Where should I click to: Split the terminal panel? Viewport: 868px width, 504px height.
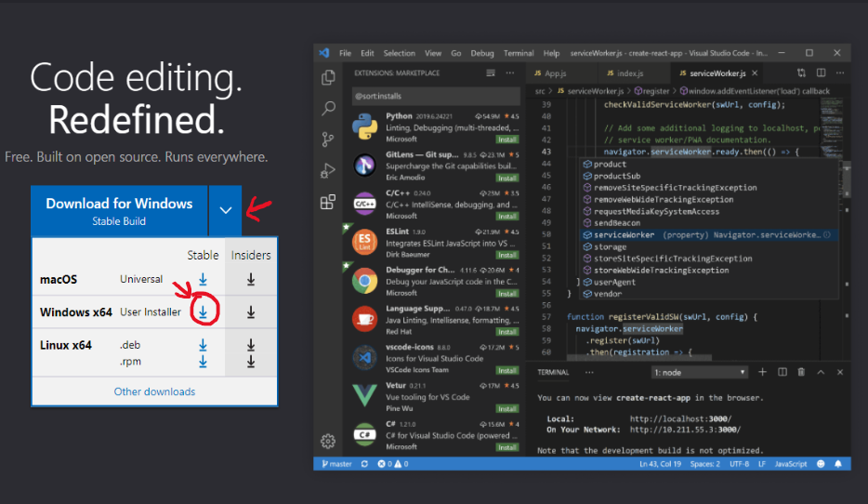point(783,372)
